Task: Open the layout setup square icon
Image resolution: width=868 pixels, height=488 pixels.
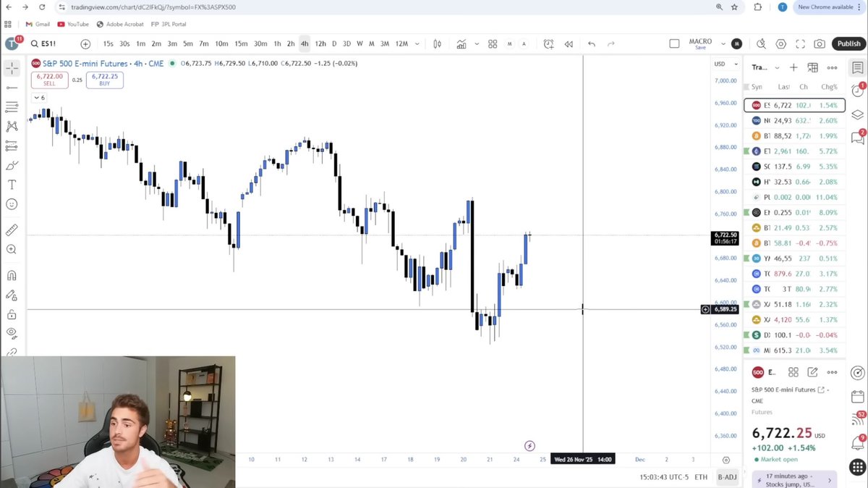Action: [x=674, y=43]
